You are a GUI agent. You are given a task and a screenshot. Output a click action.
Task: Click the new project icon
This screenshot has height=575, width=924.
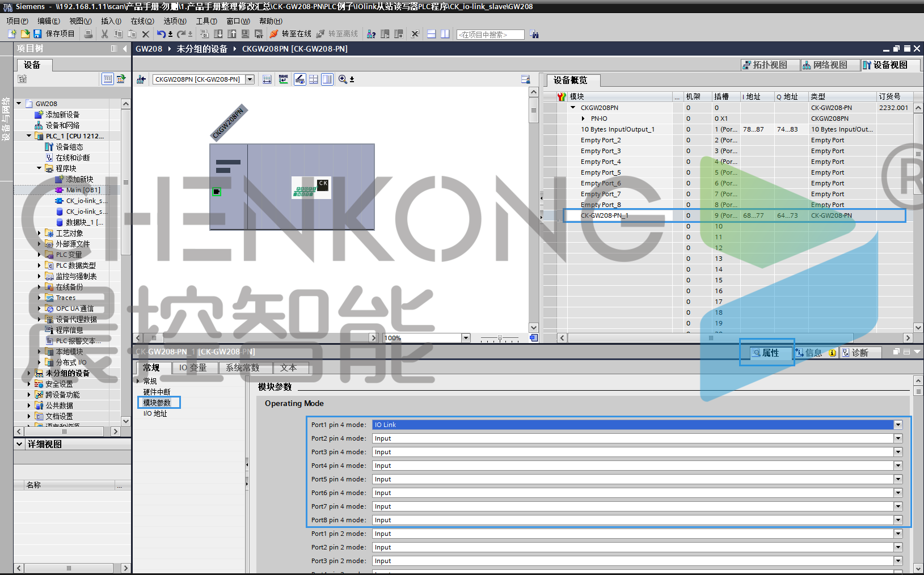(x=12, y=34)
